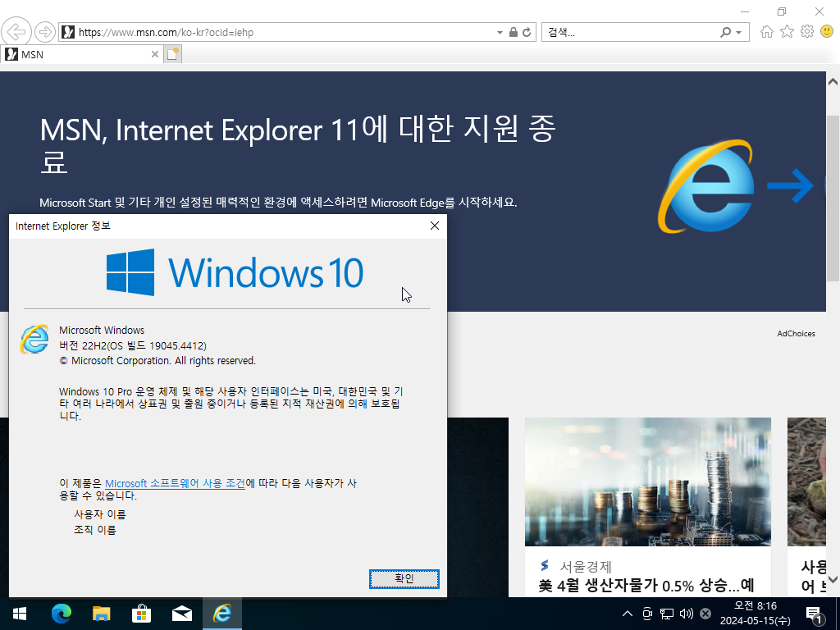Click the page scrollbar up arrow
Screen dimensions: 840x630
tap(833, 82)
